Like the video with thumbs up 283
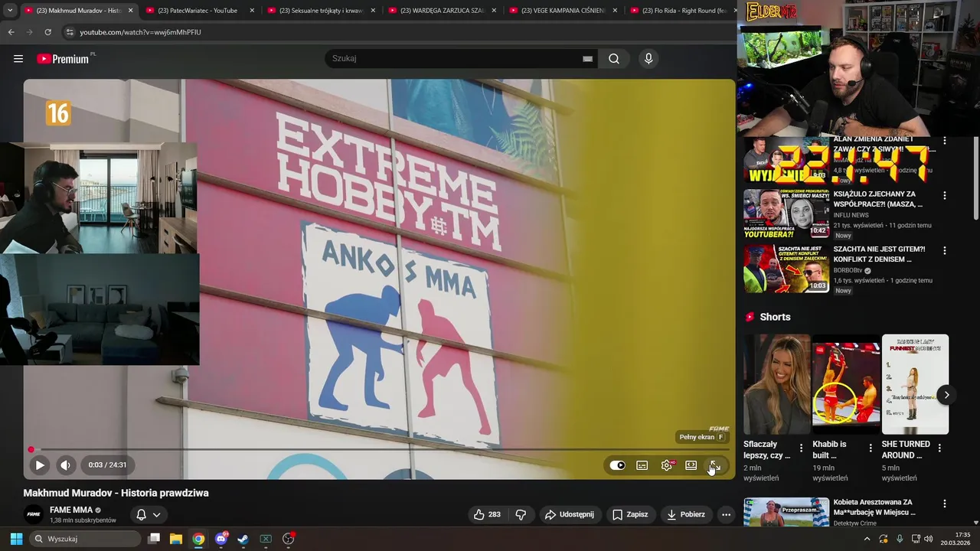The width and height of the screenshot is (980, 551). (x=487, y=514)
